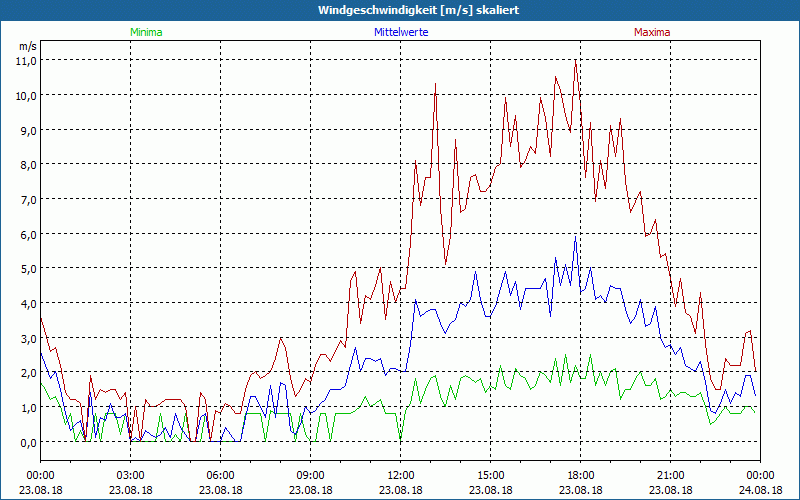Click the 5,0 y-axis tick label

pyautogui.click(x=24, y=268)
